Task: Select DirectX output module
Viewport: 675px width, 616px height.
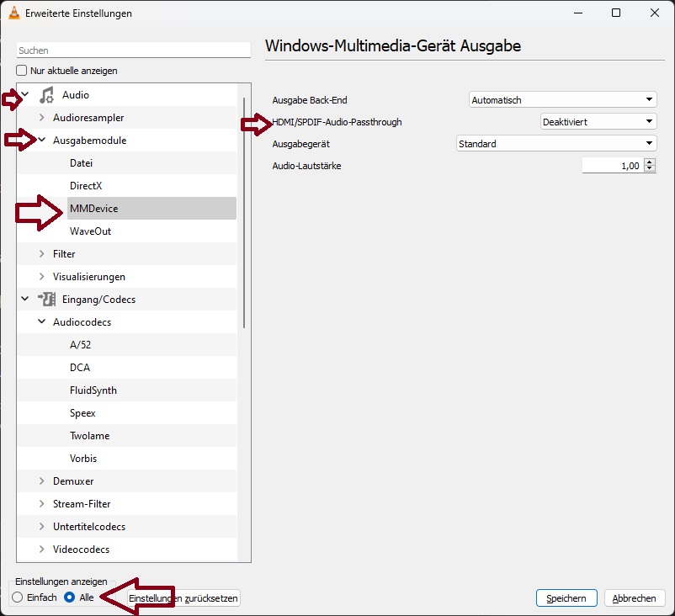Action: point(86,185)
